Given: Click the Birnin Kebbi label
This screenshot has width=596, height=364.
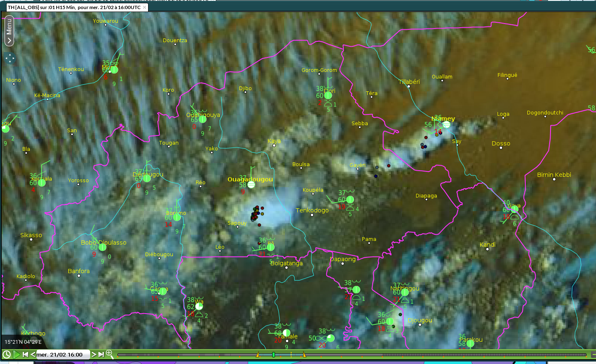Looking at the screenshot, I should click(x=554, y=175).
